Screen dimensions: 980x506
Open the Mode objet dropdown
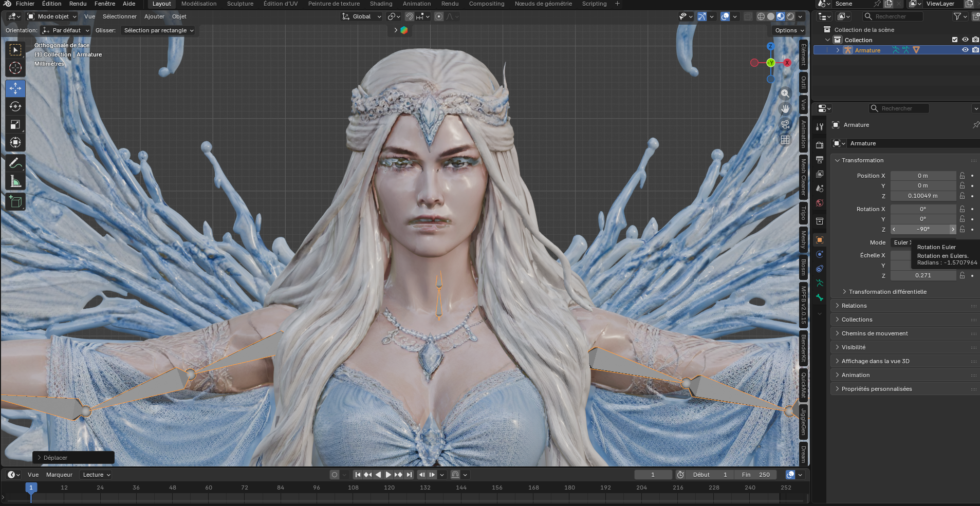(x=52, y=16)
